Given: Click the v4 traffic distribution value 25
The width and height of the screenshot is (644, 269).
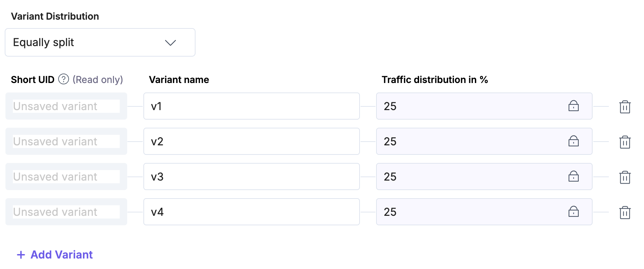Looking at the screenshot, I should [x=390, y=212].
